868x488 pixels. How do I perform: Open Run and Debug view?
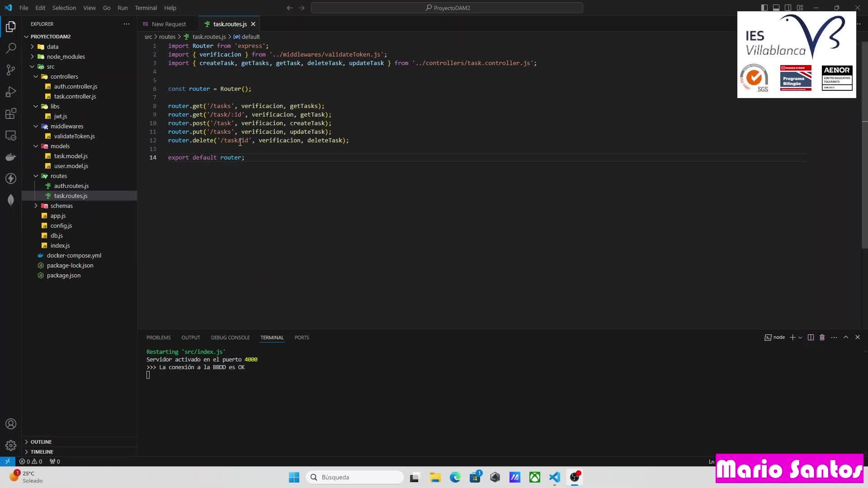(x=11, y=92)
